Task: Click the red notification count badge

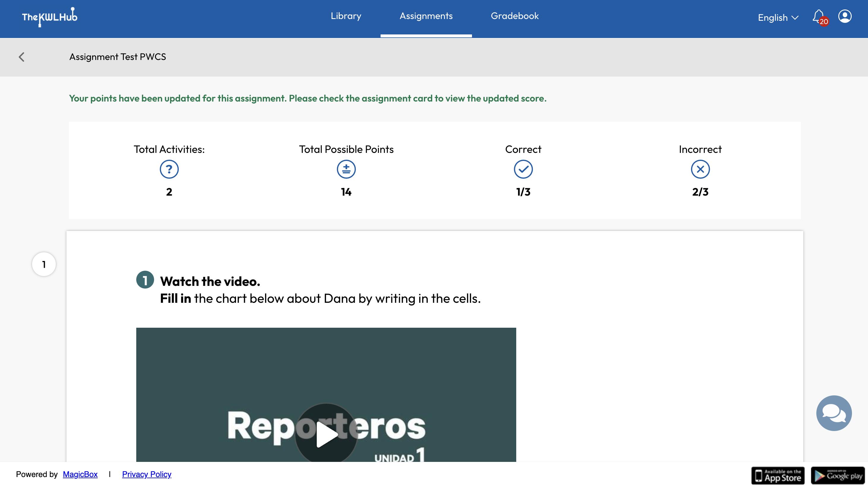Action: (x=824, y=22)
